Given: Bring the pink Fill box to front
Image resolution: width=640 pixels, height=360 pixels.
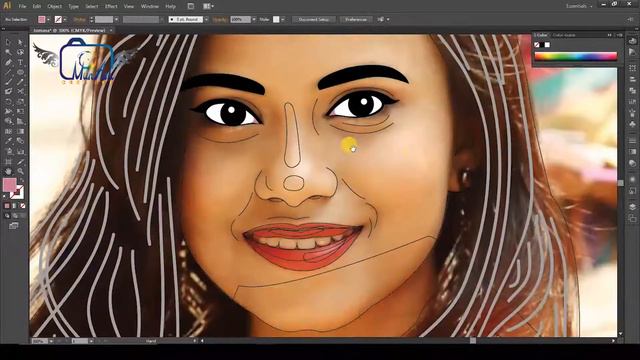Looking at the screenshot, I should (x=9, y=184).
